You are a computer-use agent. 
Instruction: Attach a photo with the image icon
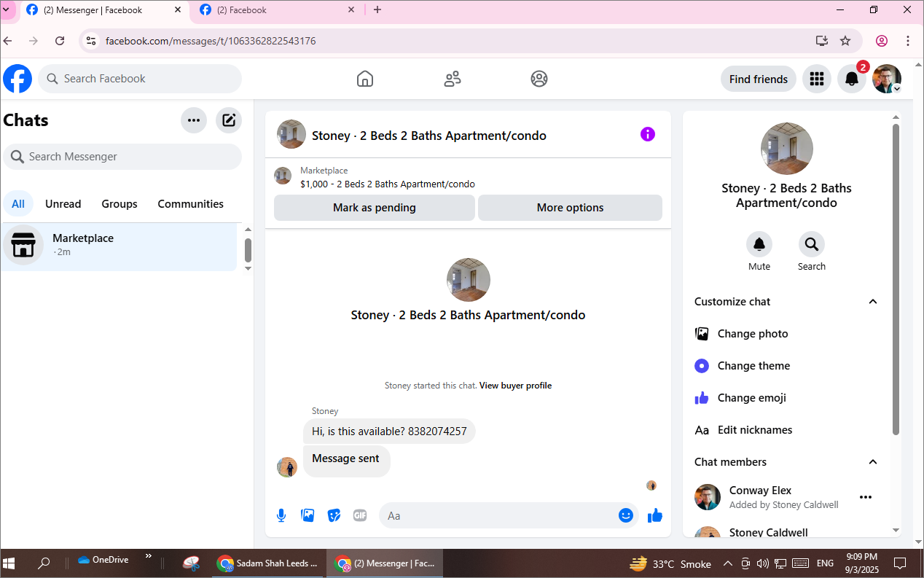[308, 515]
